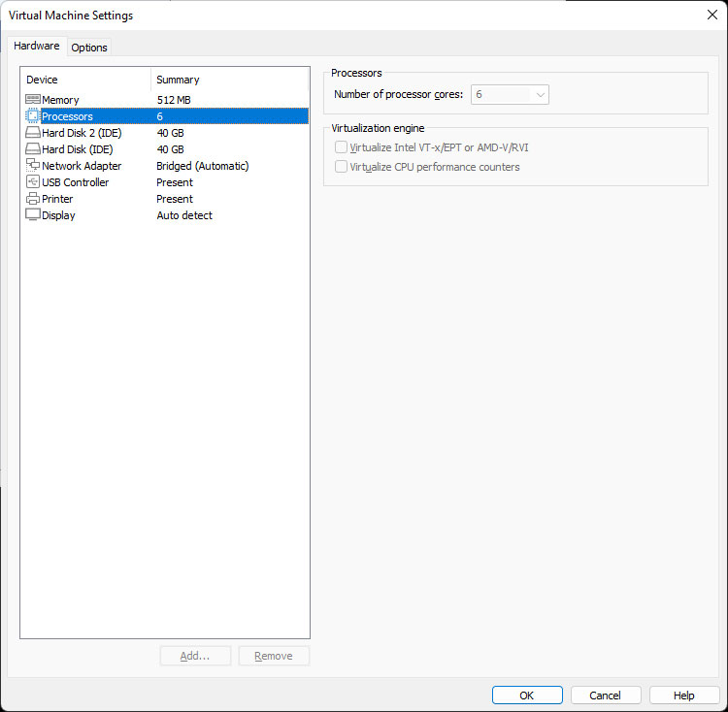The height and width of the screenshot is (712, 728).
Task: Enable Virtualize Intel VT-x/EPT or AMD-V/RVI
Action: pyautogui.click(x=341, y=147)
